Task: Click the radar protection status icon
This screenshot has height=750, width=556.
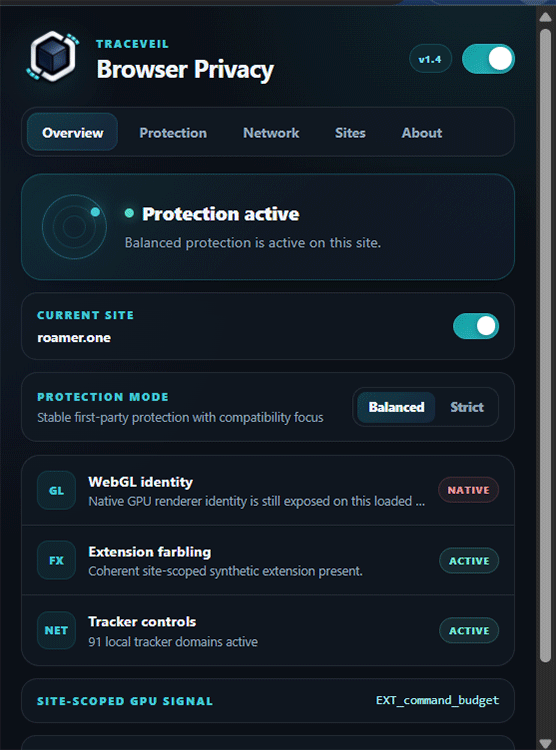Action: pyautogui.click(x=74, y=227)
